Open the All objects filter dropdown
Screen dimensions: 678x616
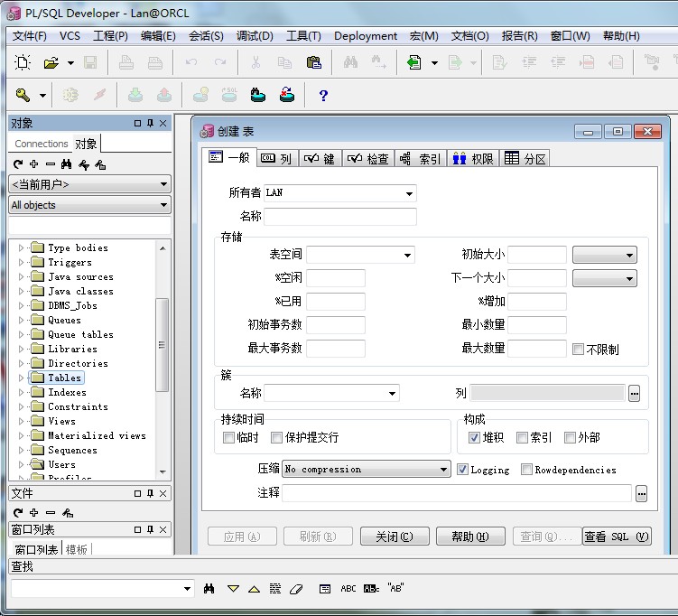[90, 205]
